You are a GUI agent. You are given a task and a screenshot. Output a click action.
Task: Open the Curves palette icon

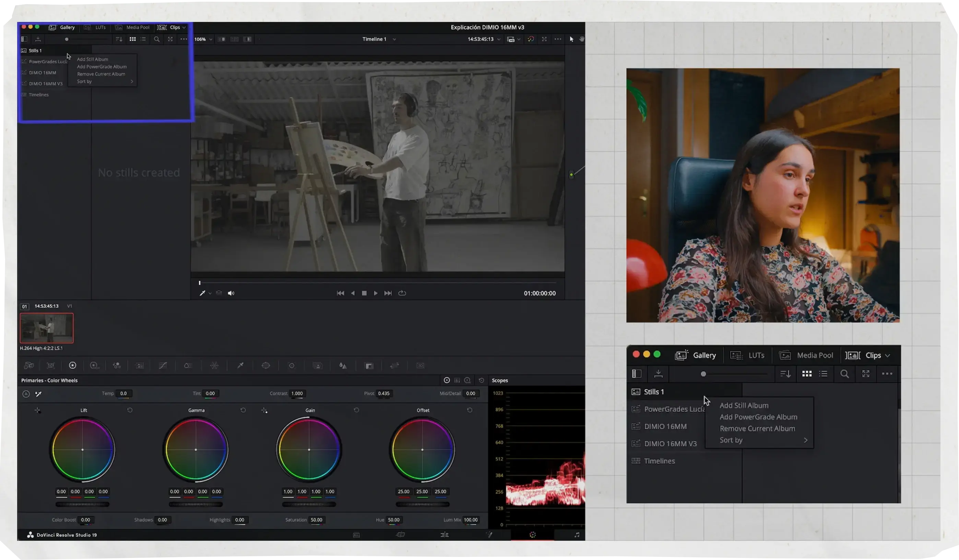pyautogui.click(x=163, y=366)
